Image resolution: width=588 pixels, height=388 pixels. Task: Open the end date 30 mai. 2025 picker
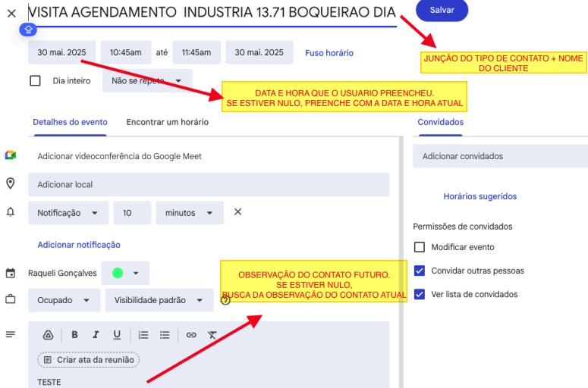pos(259,52)
